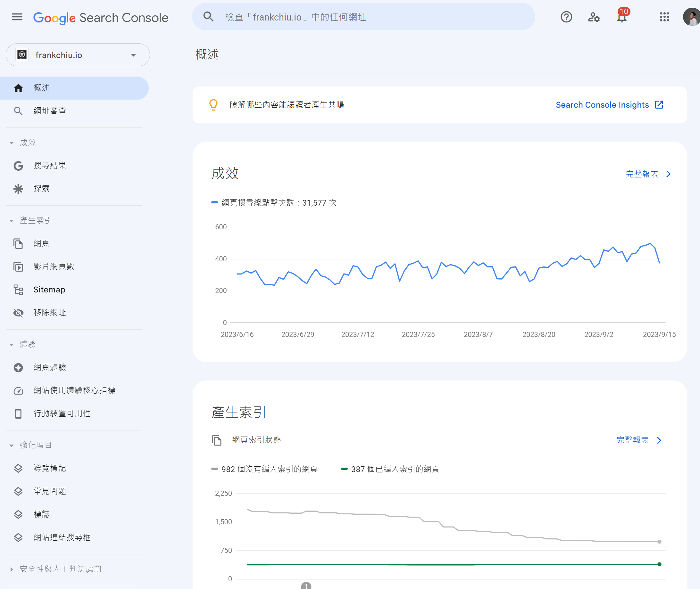Click the URL inspection search field
This screenshot has height=589, width=700.
368,17
